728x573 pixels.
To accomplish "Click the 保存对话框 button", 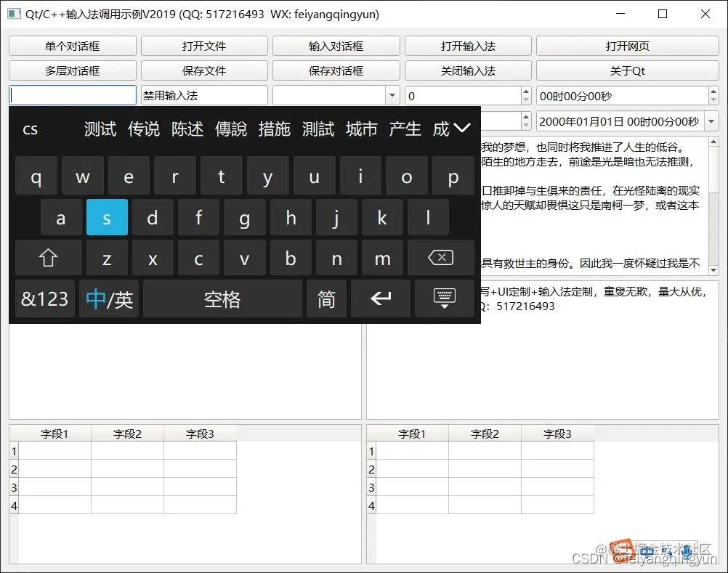I will pos(336,70).
